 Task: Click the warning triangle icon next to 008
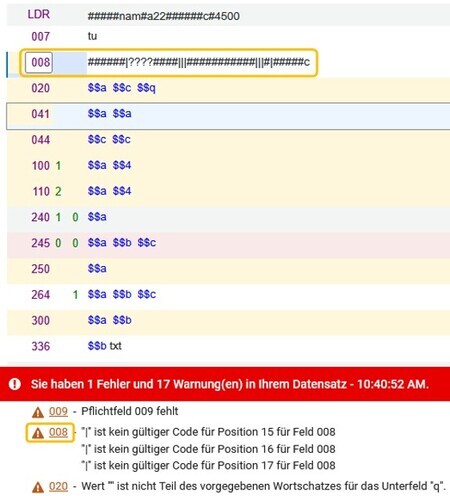coord(38,433)
